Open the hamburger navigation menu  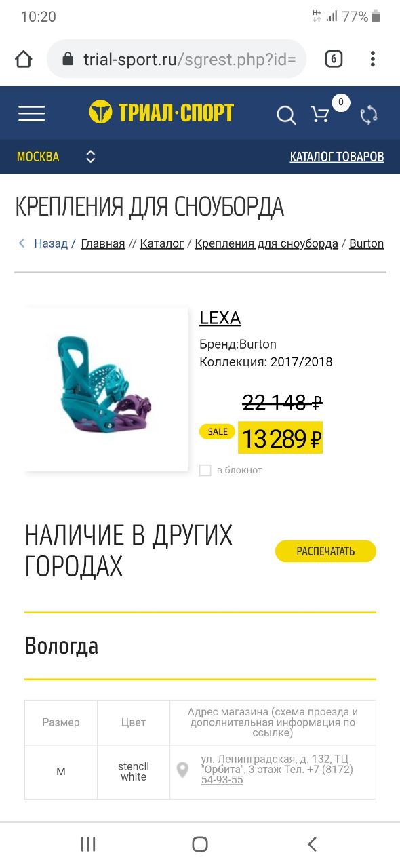(31, 114)
